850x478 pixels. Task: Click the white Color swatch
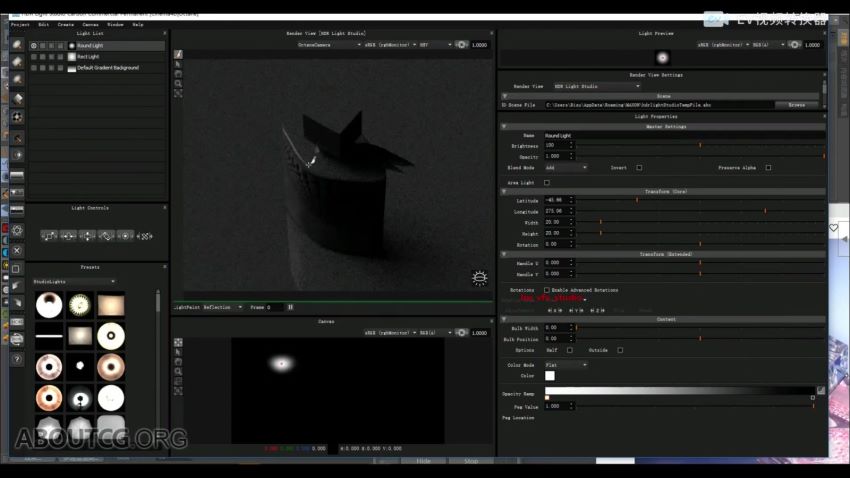coord(550,376)
